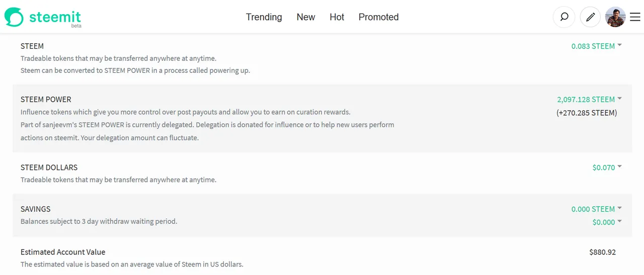This screenshot has height=275, width=644.
Task: Click the delegated (+270.285 STEEM) amount
Action: click(x=587, y=113)
